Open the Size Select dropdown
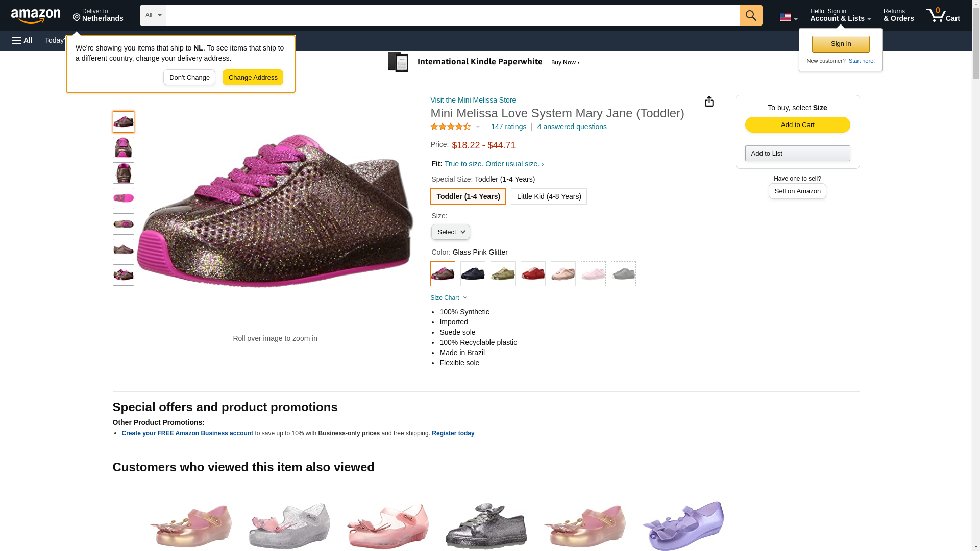This screenshot has width=980, height=551. [x=450, y=232]
